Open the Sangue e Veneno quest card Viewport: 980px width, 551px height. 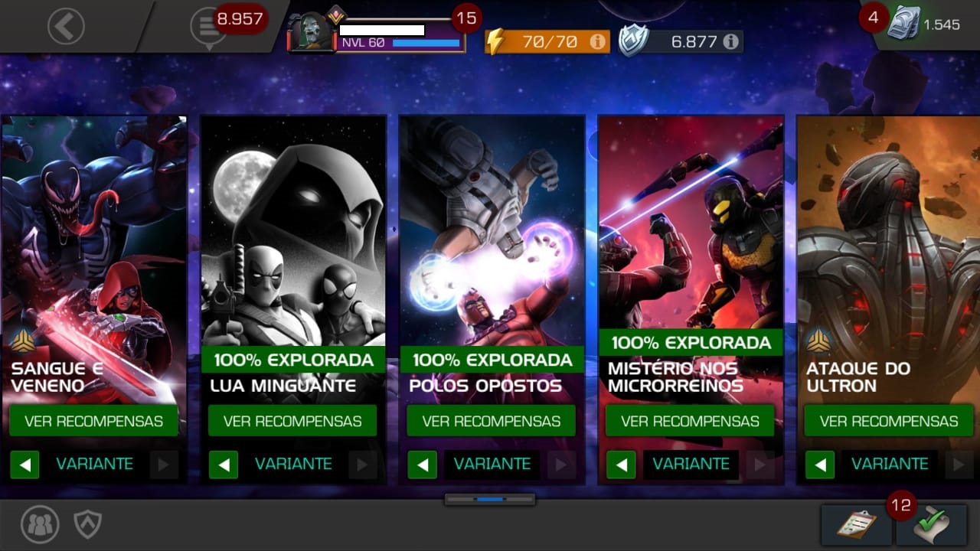(x=93, y=260)
